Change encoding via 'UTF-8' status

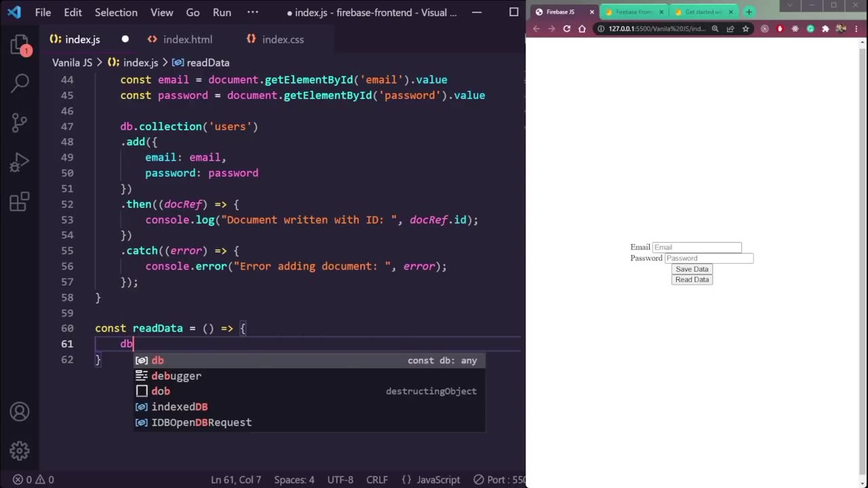point(340,480)
